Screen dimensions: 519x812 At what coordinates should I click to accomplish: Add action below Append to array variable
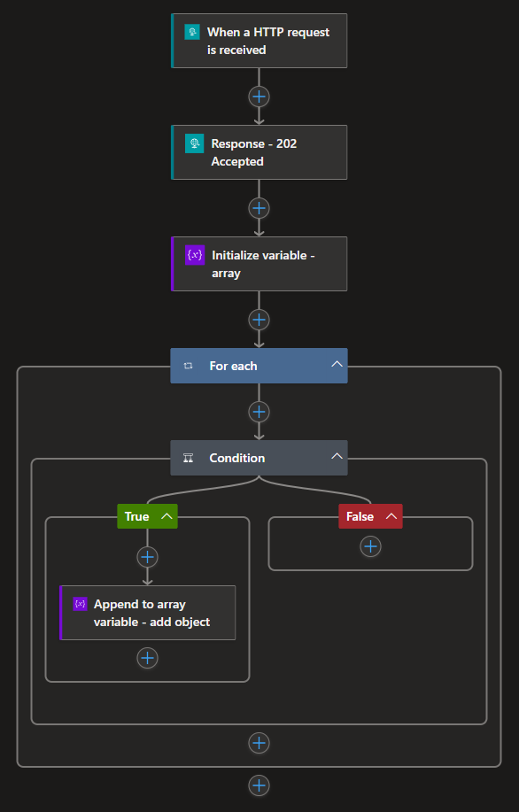pos(148,658)
